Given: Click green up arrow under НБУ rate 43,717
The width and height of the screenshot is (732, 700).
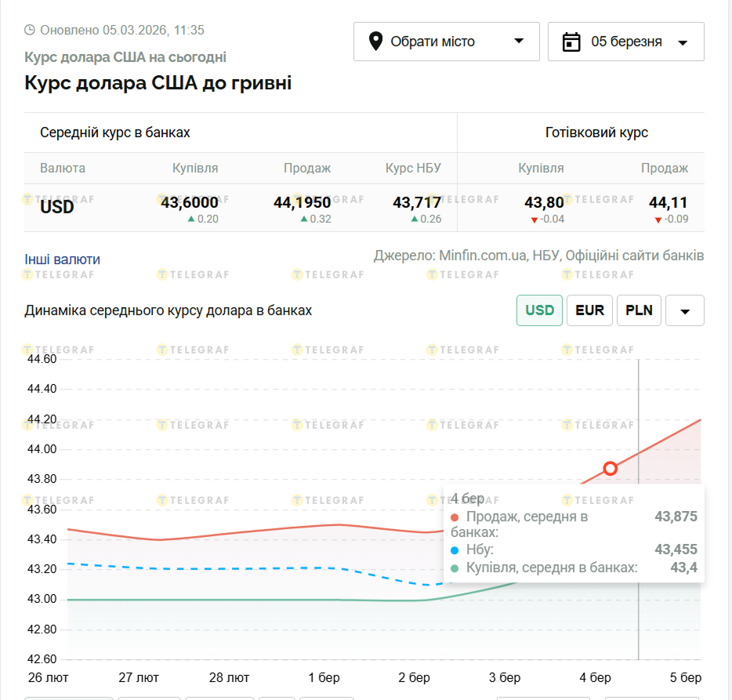Looking at the screenshot, I should [x=415, y=219].
